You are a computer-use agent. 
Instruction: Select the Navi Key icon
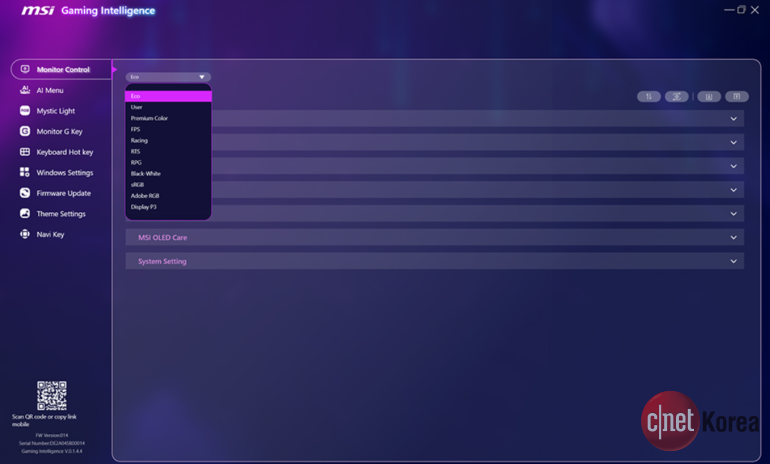click(25, 234)
